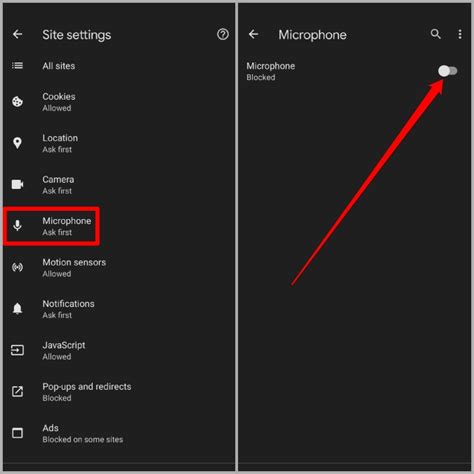Click 'Ask first' under Location
This screenshot has height=474, width=474.
[x=57, y=149]
